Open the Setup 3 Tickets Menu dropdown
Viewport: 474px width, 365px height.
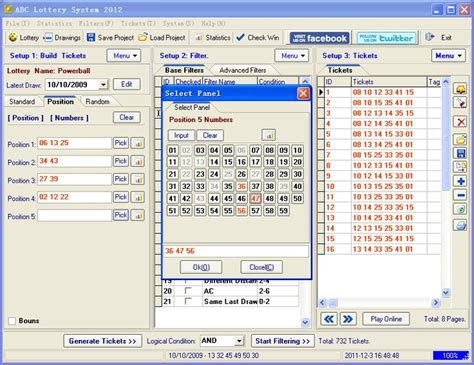point(449,56)
